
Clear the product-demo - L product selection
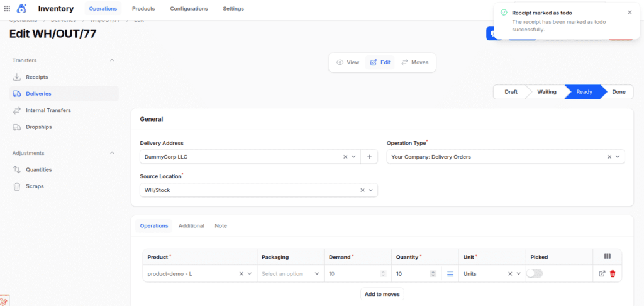tap(241, 273)
